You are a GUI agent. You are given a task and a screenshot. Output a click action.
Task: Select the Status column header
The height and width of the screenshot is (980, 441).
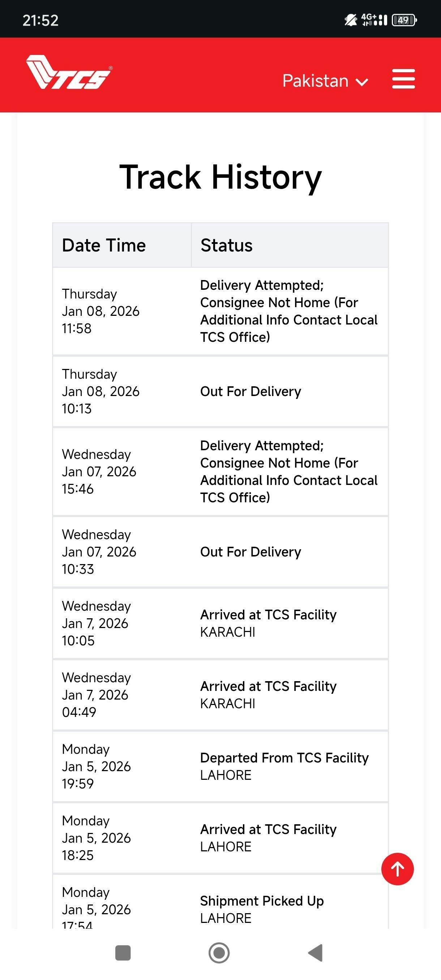coord(226,245)
